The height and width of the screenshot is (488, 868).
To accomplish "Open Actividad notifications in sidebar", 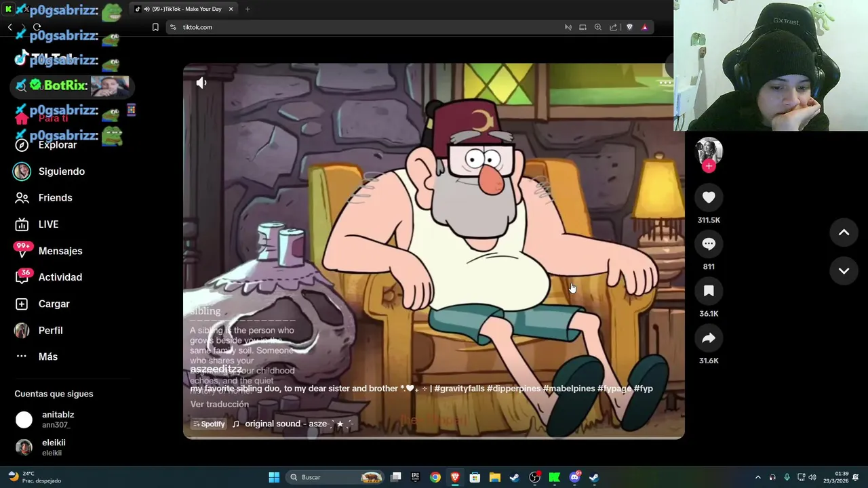I will point(60,277).
